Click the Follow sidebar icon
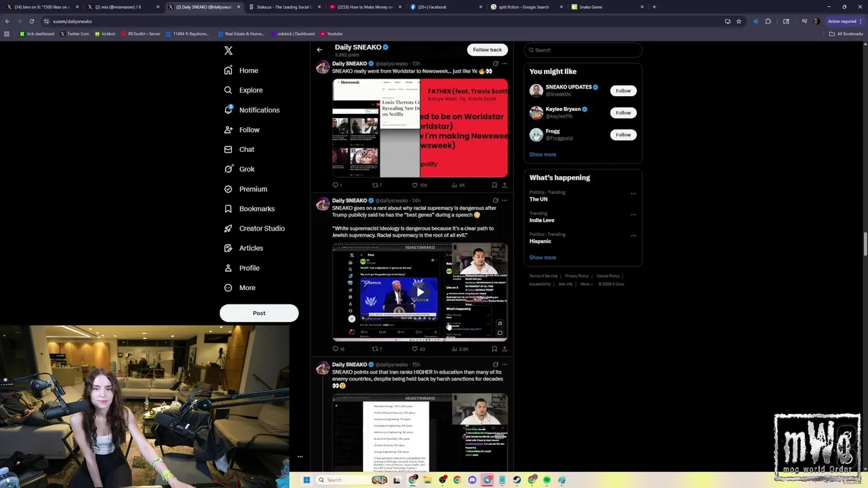 (228, 129)
